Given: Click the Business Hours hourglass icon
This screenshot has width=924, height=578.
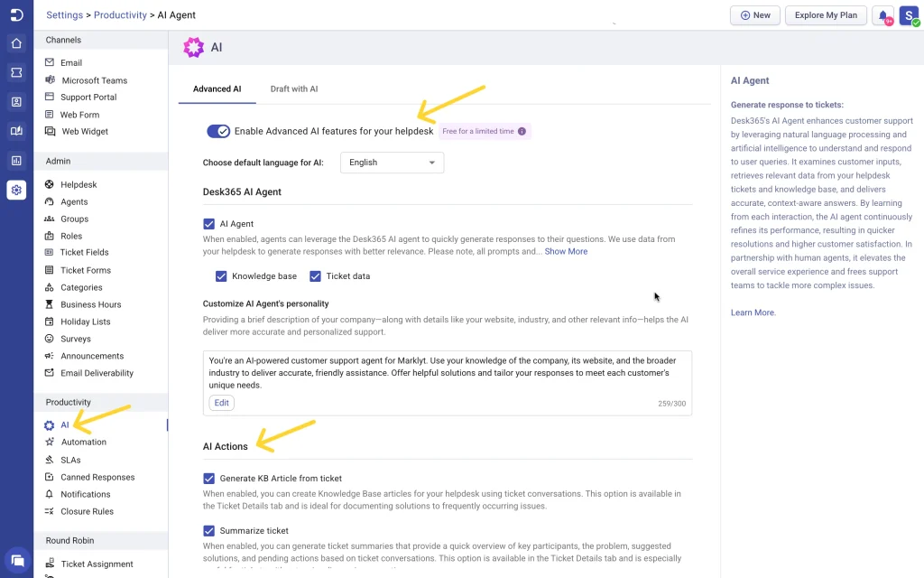Looking at the screenshot, I should [x=50, y=304].
